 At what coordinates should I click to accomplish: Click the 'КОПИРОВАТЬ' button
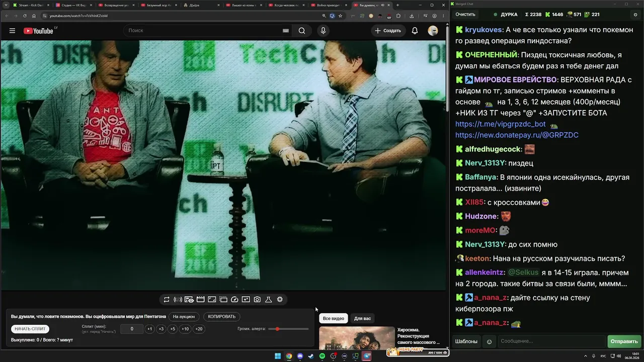pyautogui.click(x=221, y=317)
